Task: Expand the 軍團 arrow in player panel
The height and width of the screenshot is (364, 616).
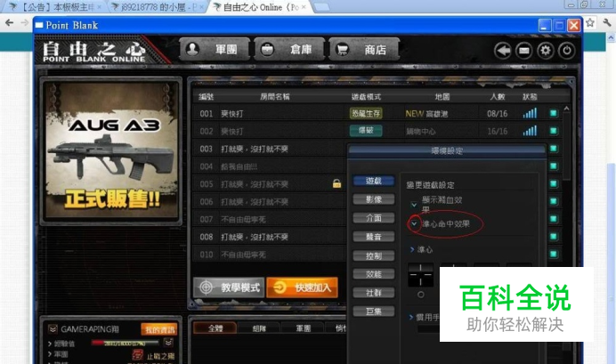Action: click(50, 354)
